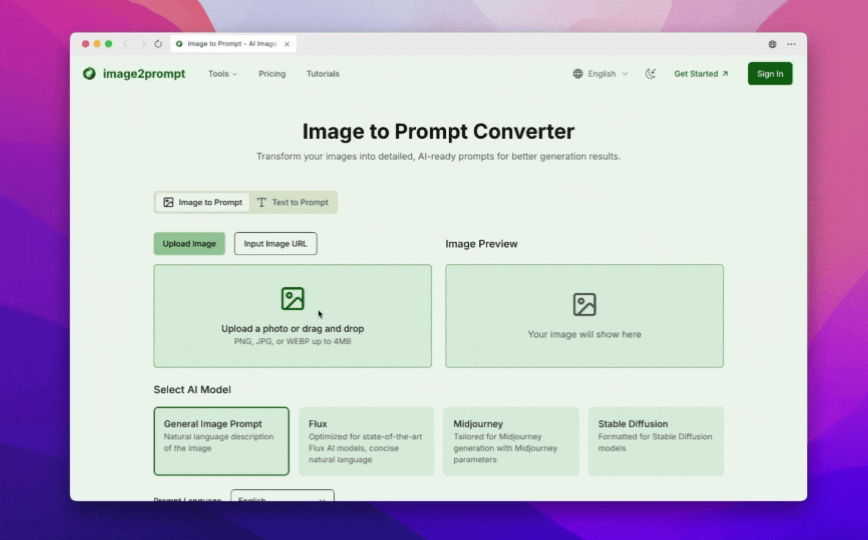Image resolution: width=868 pixels, height=540 pixels.
Task: Close the Image to Prompt browser tab
Action: pos(287,44)
